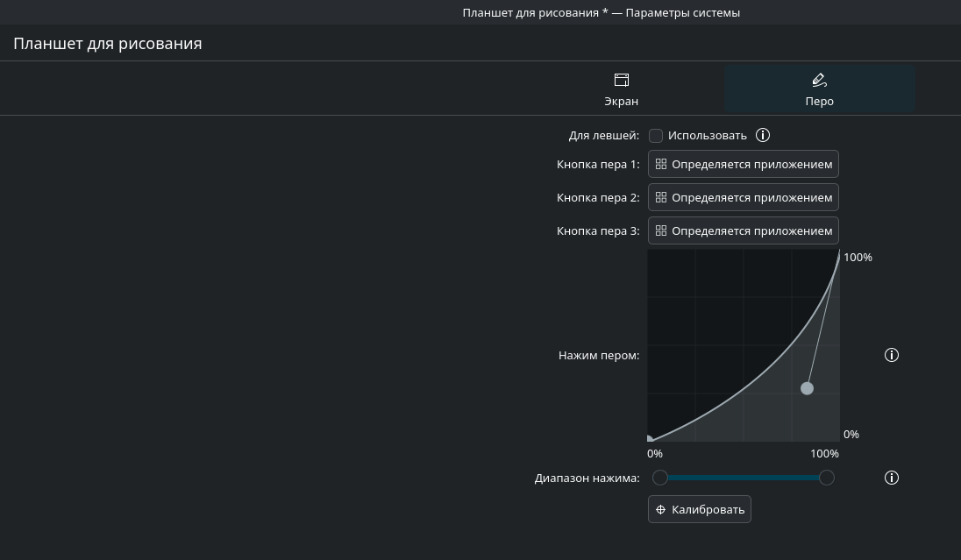The height and width of the screenshot is (560, 961).
Task: Click grid icon on Кнопка пера 1 button
Action: [661, 164]
